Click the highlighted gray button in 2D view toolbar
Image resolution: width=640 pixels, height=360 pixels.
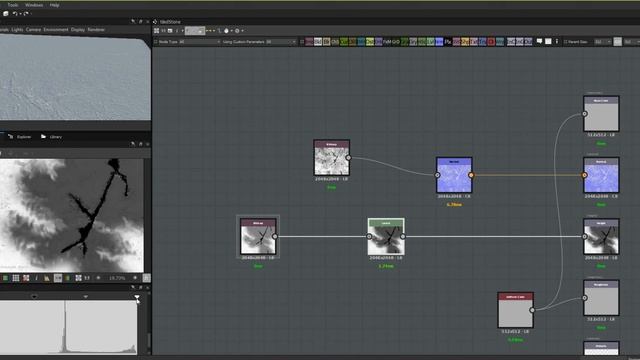point(58,278)
